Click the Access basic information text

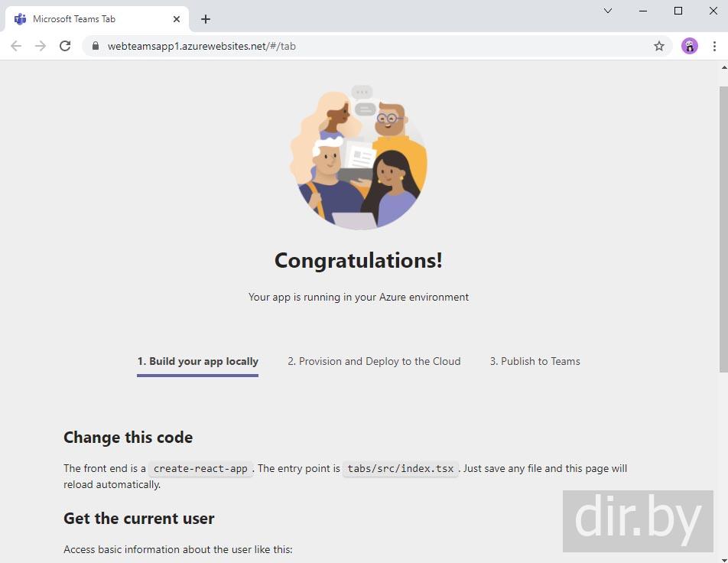[x=178, y=549]
